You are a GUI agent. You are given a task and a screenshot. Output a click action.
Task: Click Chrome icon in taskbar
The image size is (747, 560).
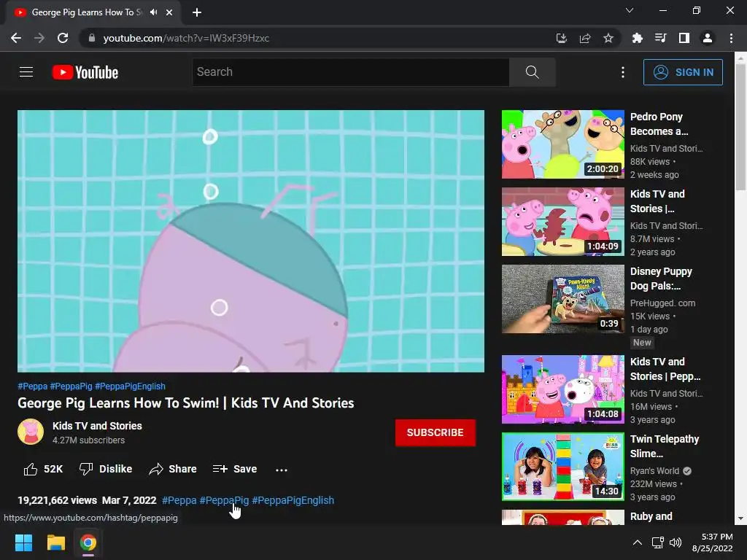tap(88, 542)
